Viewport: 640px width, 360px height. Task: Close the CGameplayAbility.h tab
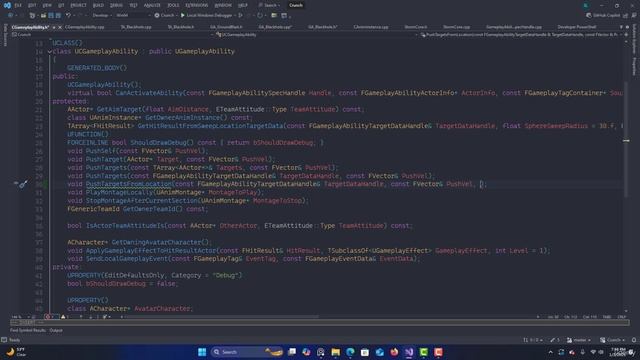(x=60, y=27)
